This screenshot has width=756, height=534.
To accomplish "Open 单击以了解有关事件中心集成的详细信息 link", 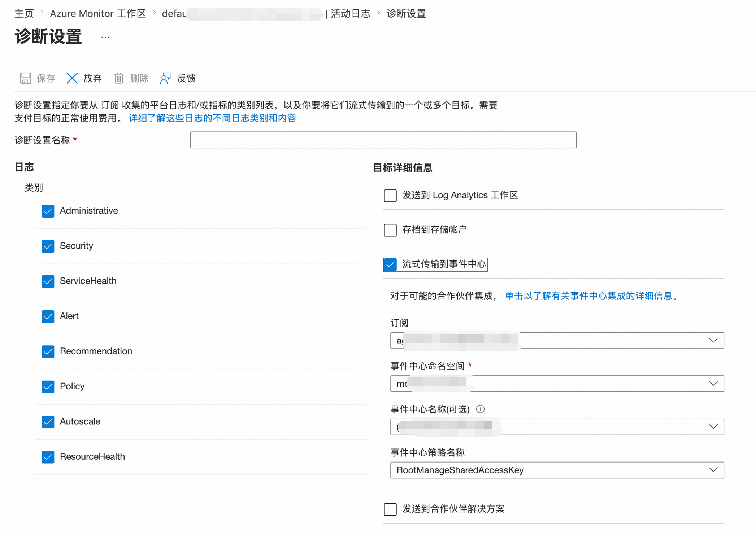I will pyautogui.click(x=591, y=296).
